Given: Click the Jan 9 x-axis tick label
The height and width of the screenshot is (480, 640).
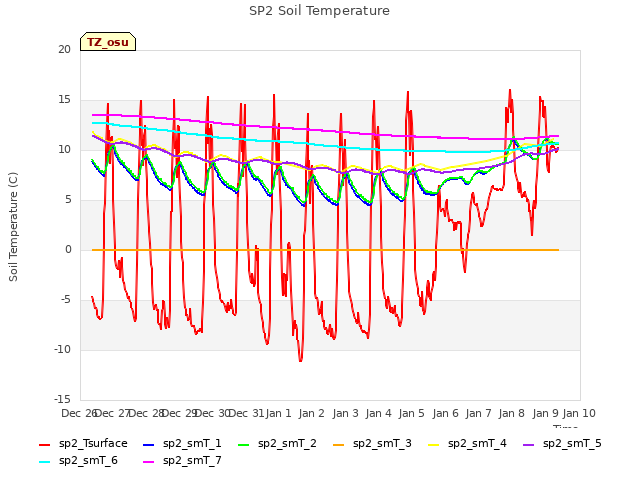Looking at the screenshot, I should 545,413.
